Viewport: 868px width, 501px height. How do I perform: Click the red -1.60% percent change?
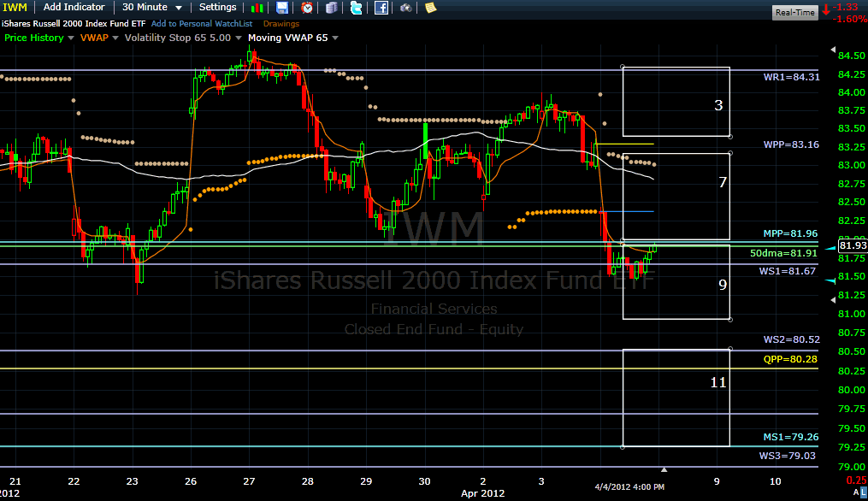point(850,19)
